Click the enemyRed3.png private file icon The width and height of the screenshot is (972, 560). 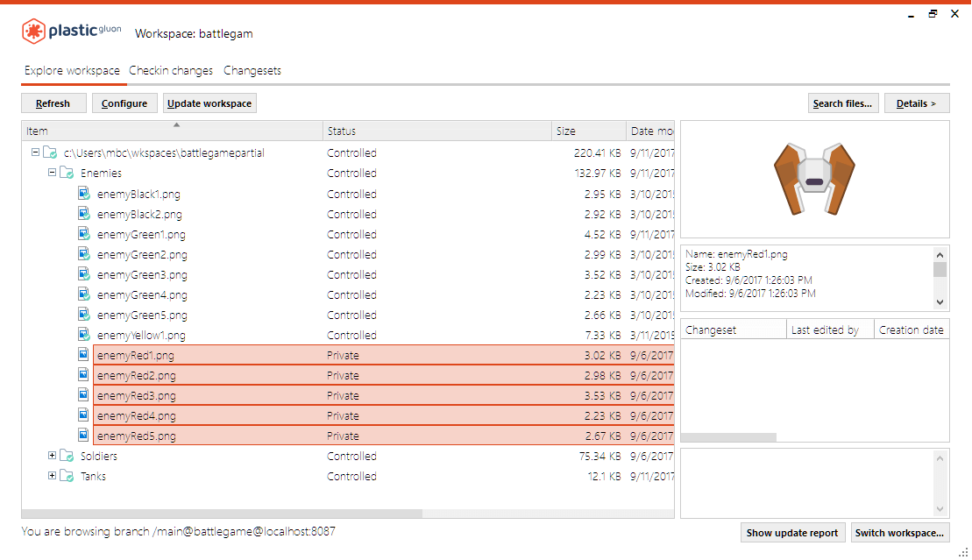coord(83,395)
